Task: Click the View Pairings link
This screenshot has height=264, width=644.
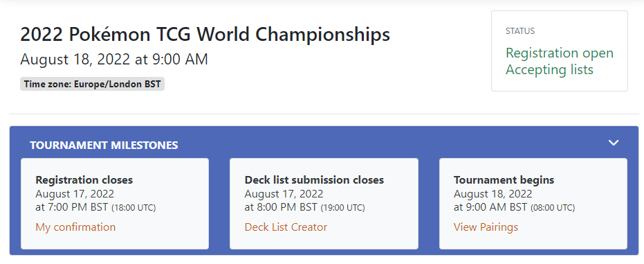Action: (x=486, y=227)
